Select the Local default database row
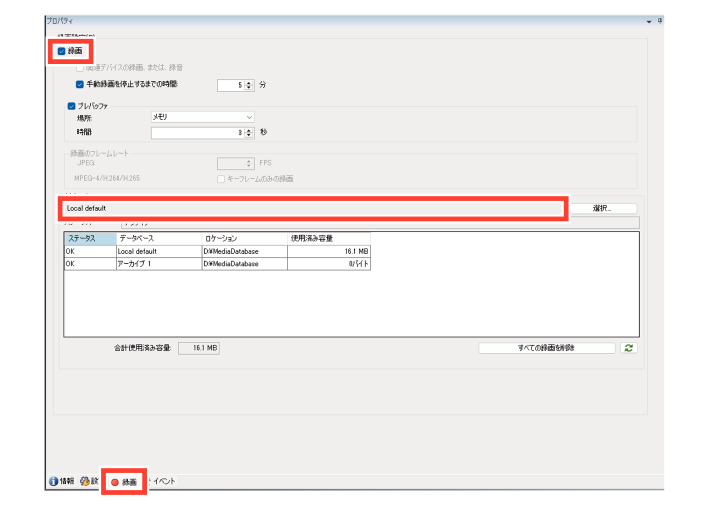Viewport: 708px width, 505px height. coord(217,251)
